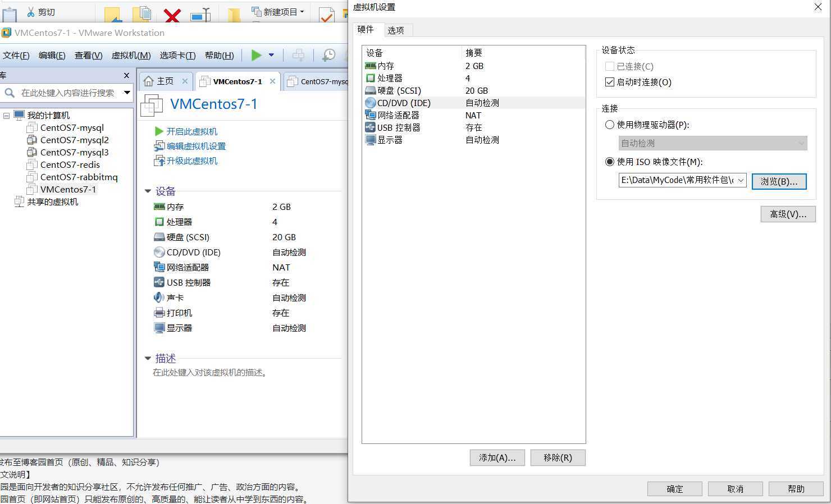This screenshot has height=504, width=831.
Task: Click the snapshot clock icon in VMware toolbar
Action: 328,55
